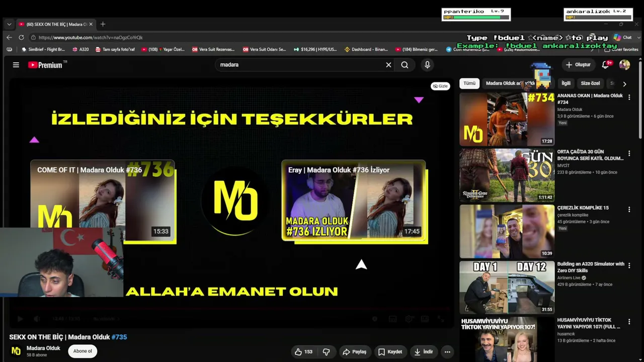644x362 pixels.
Task: Like the video, 153 likes
Action: [x=304, y=351]
